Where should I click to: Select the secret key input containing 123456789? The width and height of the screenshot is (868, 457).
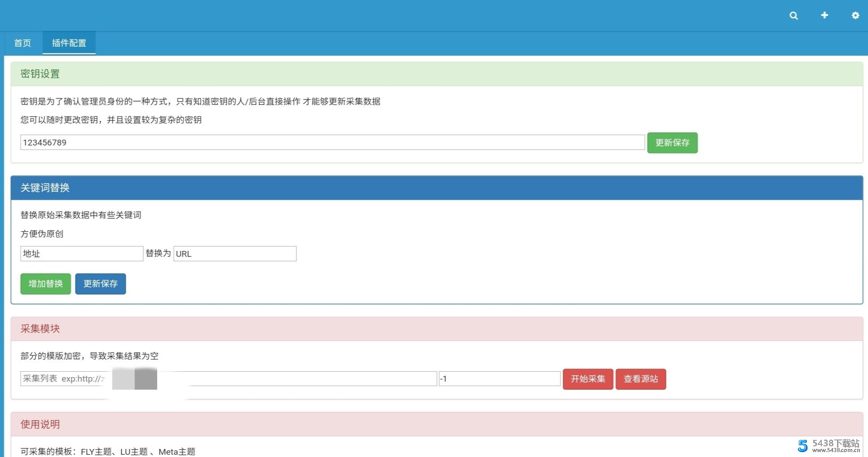coord(332,142)
